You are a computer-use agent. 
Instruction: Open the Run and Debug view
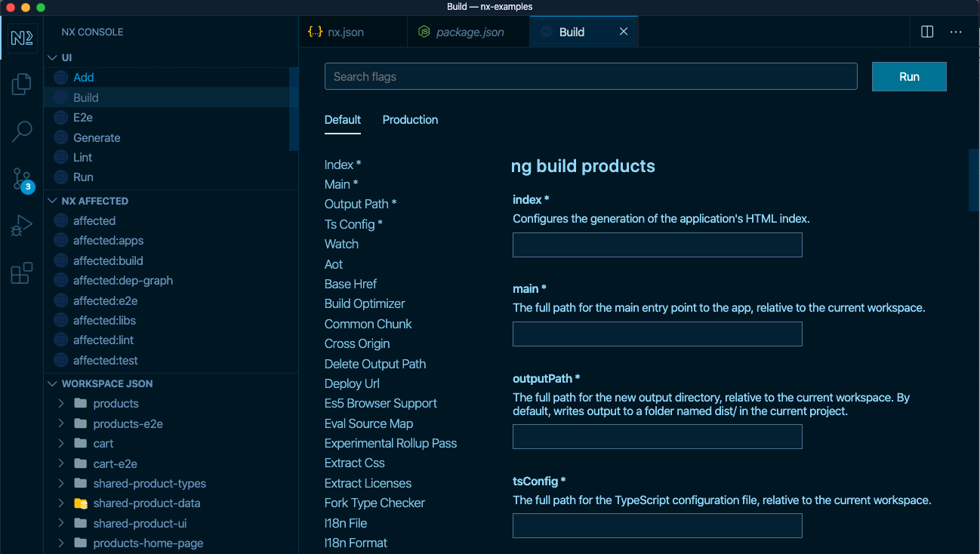point(21,224)
